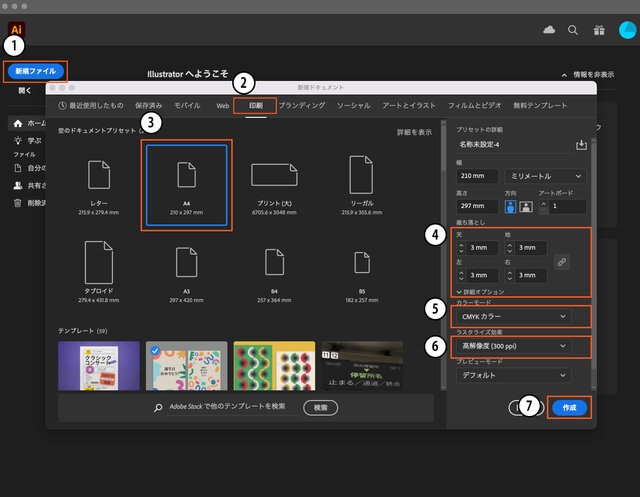The height and width of the screenshot is (497, 640).
Task: Open the CMYK カラー color mode dropdown
Action: click(514, 316)
